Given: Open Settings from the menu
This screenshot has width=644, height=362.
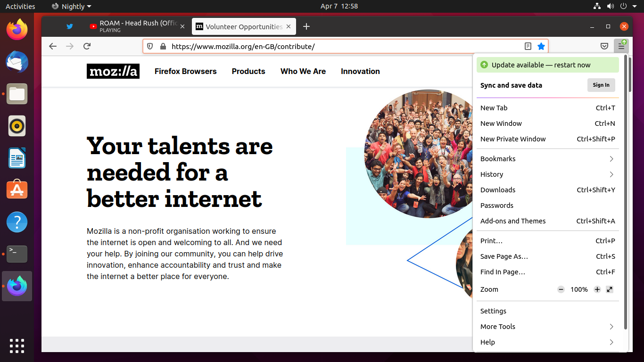Looking at the screenshot, I should [x=493, y=311].
